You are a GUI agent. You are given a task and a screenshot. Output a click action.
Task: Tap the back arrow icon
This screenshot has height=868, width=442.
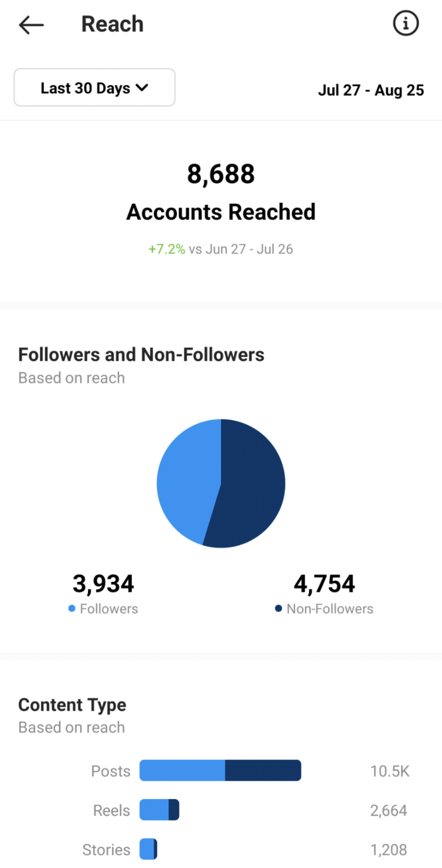coord(31,25)
